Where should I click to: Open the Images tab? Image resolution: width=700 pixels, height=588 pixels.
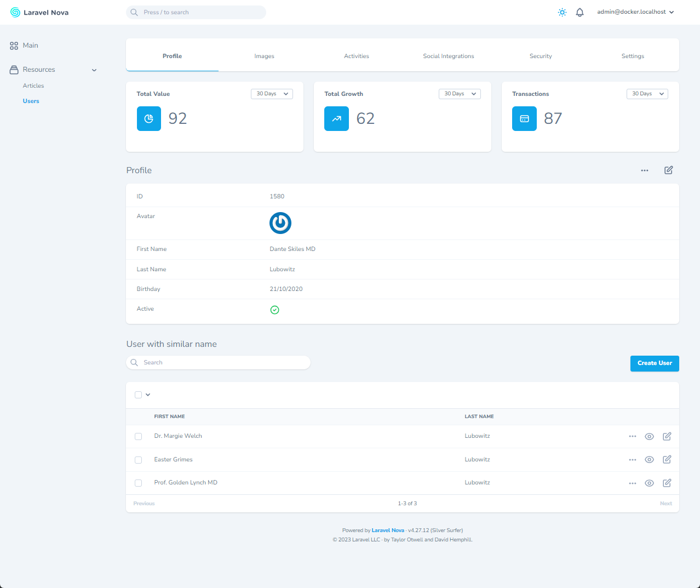coord(264,55)
